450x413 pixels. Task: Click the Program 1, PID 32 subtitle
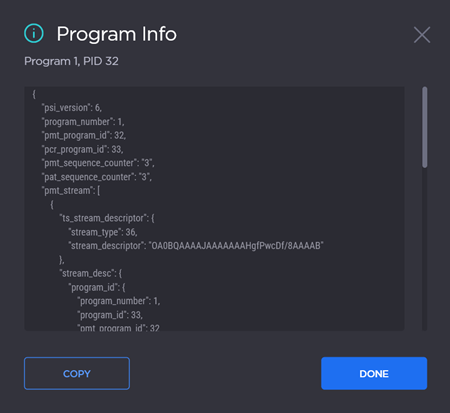[71, 61]
